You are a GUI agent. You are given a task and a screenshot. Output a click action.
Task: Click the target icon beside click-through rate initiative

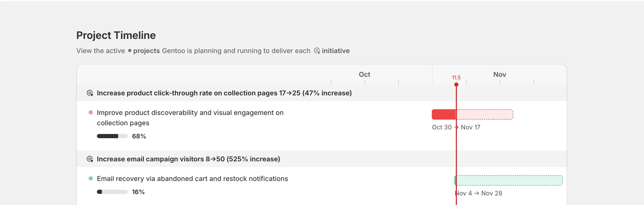(90, 93)
